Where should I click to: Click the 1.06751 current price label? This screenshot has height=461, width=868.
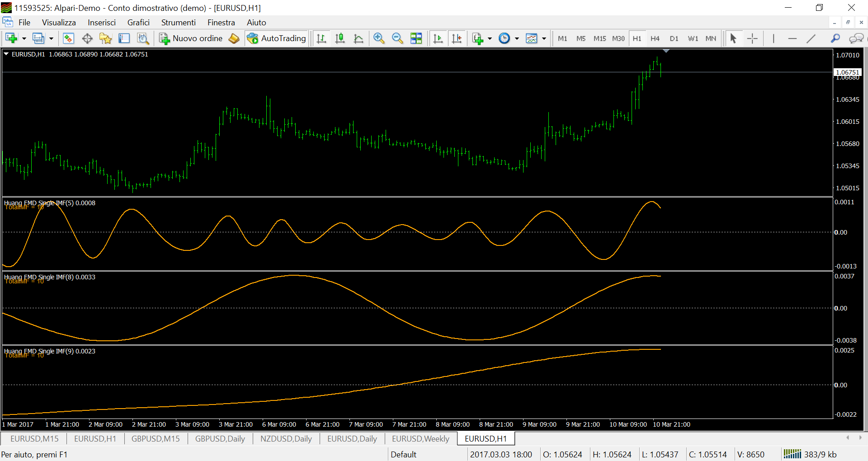[847, 72]
